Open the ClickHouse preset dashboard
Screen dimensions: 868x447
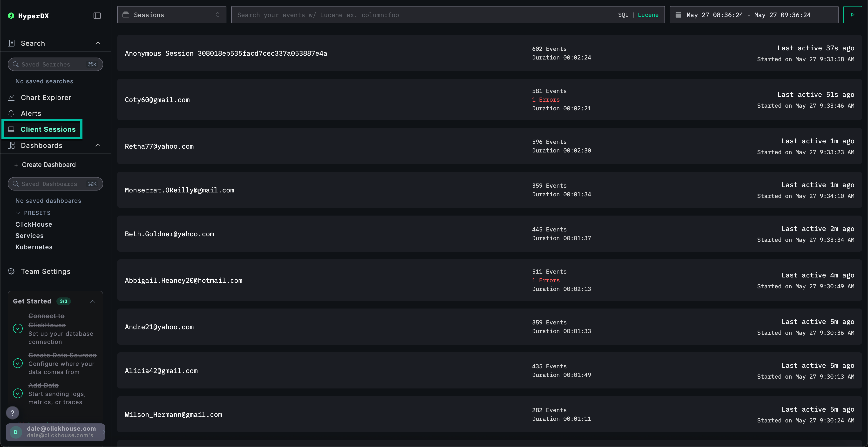(34, 224)
